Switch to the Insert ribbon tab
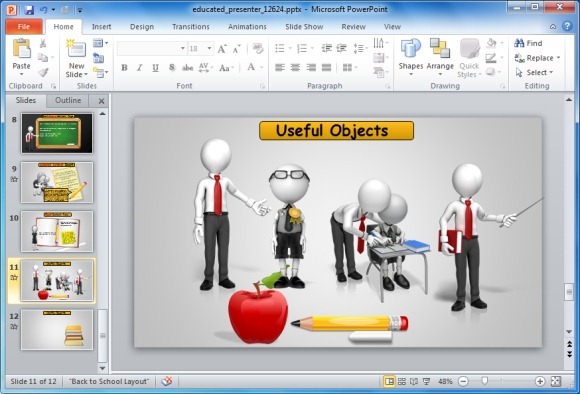 click(x=101, y=27)
